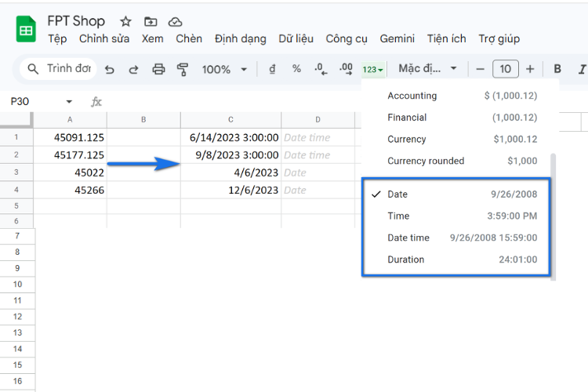Open the Trợ giúp menu

coord(499,39)
